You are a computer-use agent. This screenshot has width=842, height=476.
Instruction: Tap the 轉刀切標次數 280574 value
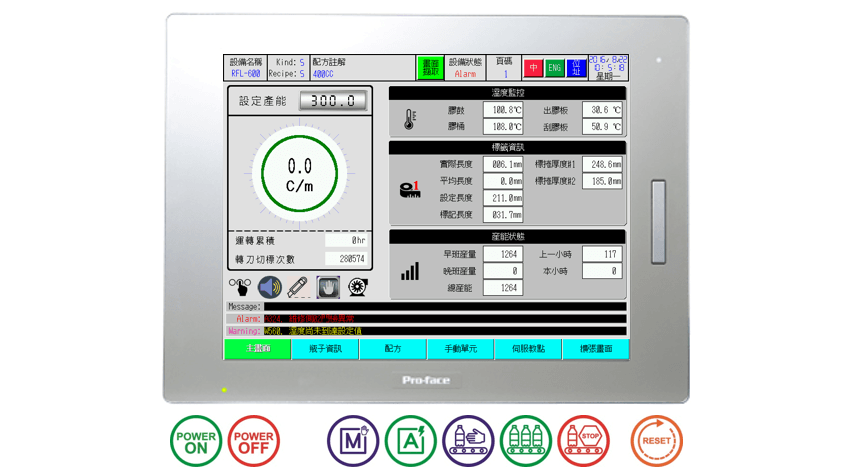[x=346, y=259]
